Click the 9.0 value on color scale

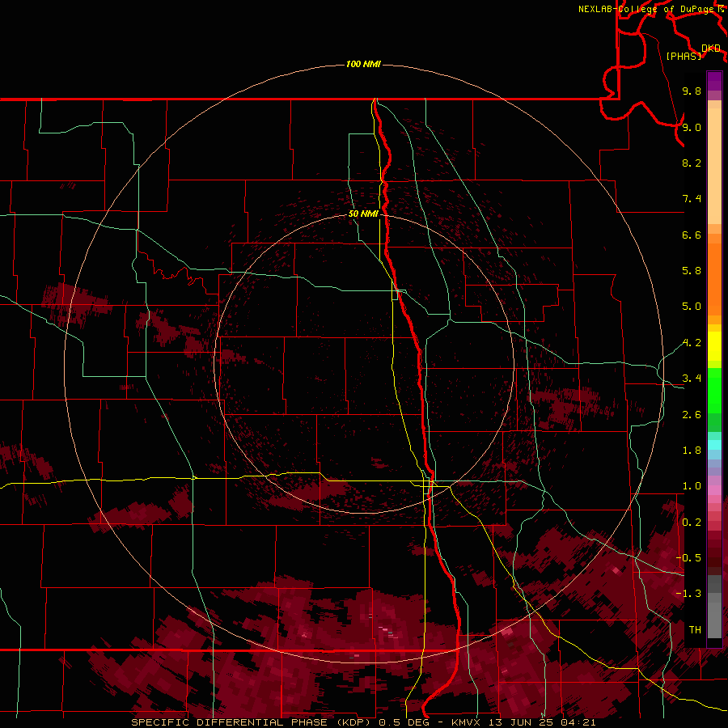point(692,127)
